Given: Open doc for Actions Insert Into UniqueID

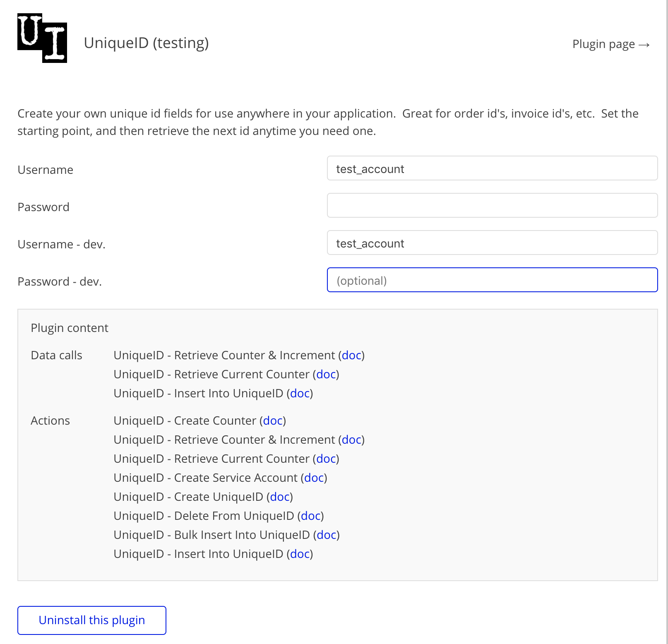Looking at the screenshot, I should pyautogui.click(x=300, y=554).
